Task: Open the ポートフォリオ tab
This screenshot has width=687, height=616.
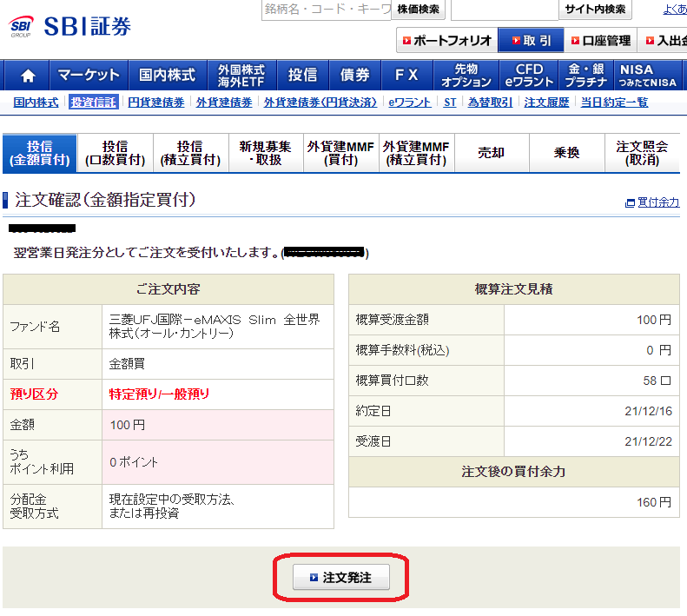Action: (x=447, y=40)
